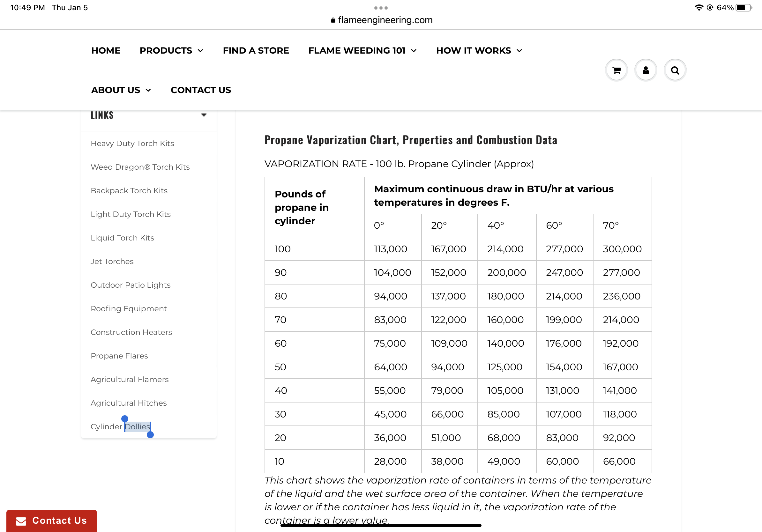Click the user account icon
The height and width of the screenshot is (532, 762).
tap(646, 70)
